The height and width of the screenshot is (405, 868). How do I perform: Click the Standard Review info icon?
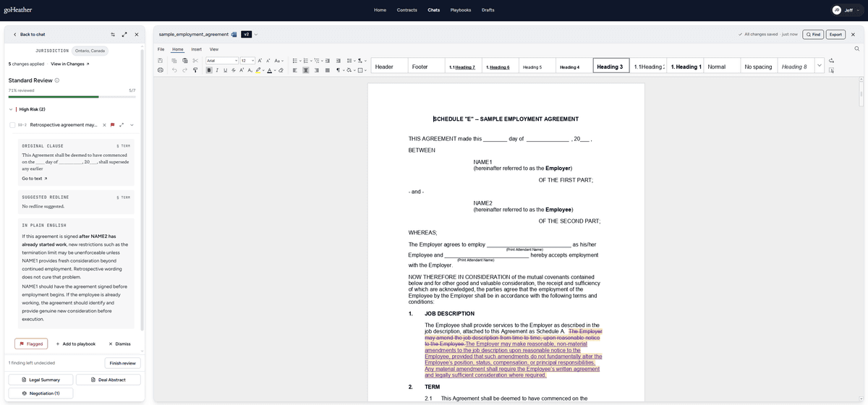(x=57, y=80)
